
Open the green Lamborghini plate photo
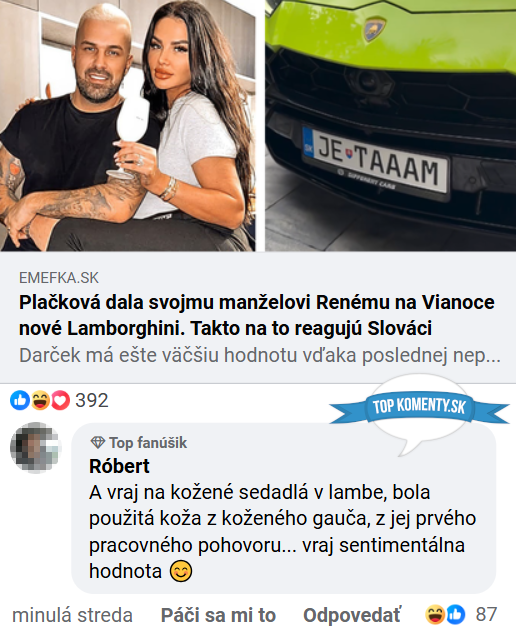pos(391,125)
